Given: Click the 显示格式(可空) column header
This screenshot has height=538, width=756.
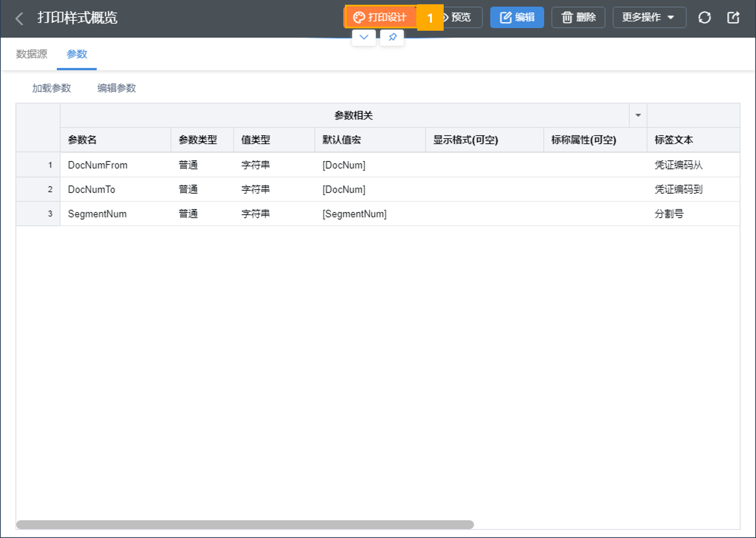Looking at the screenshot, I should click(x=485, y=140).
